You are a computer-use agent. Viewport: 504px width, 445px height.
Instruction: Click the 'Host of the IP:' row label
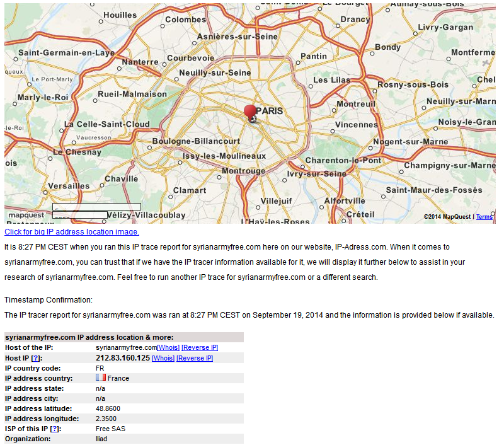[x=29, y=347]
